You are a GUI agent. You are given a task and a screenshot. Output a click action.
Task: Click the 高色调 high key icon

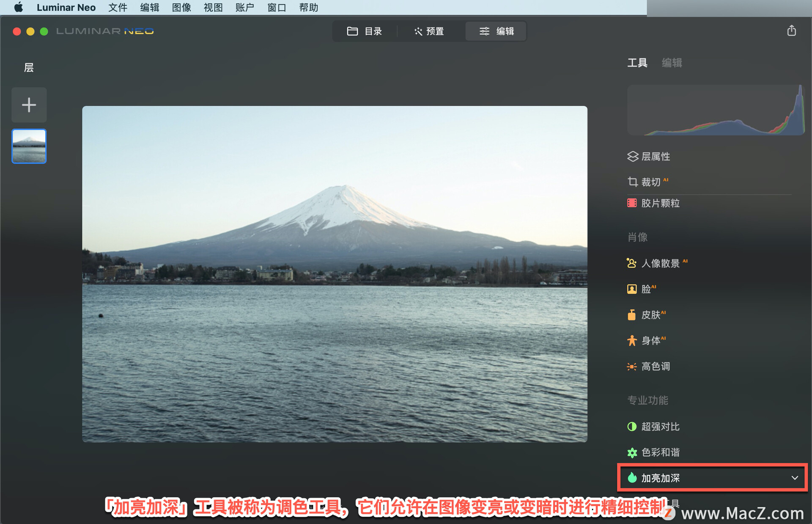(x=631, y=367)
